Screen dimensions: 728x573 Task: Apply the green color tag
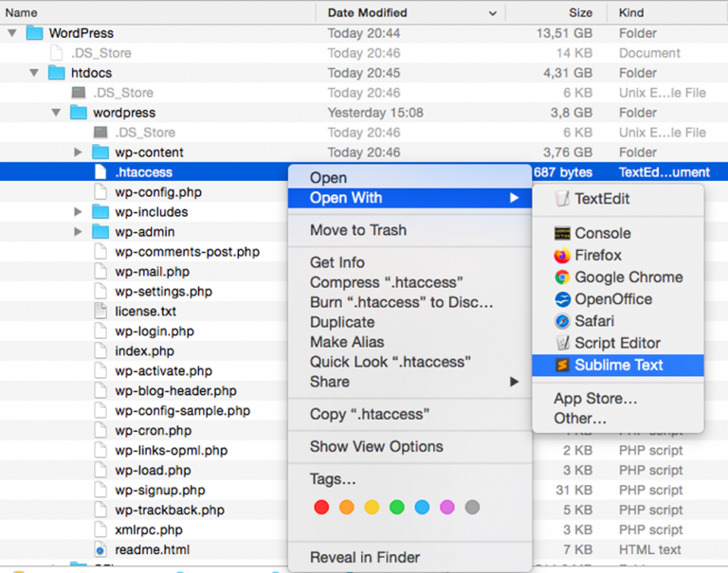click(396, 508)
